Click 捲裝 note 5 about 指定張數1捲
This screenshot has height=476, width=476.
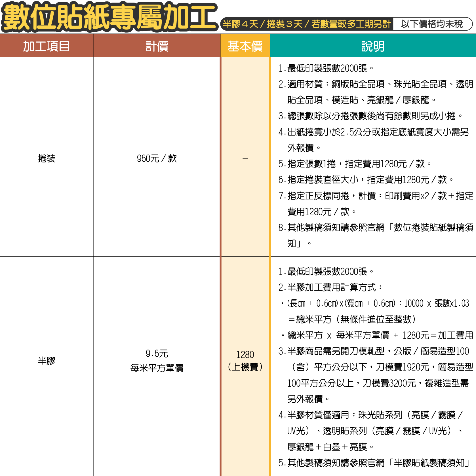click(355, 164)
